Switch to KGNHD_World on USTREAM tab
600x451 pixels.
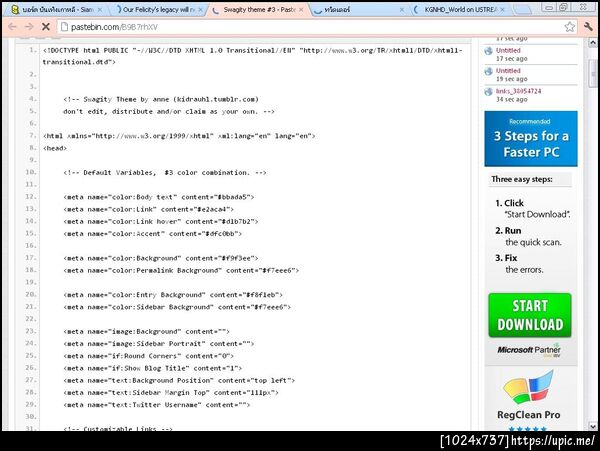[461, 10]
